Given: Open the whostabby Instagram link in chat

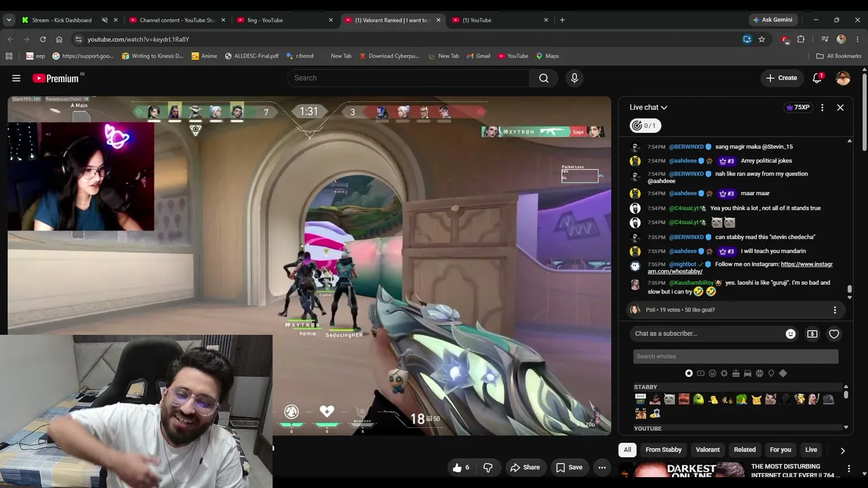Looking at the screenshot, I should point(740,268).
